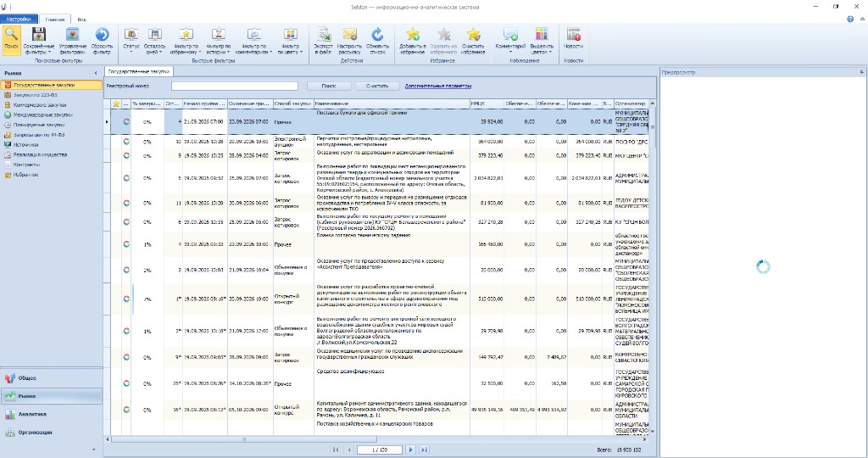Open Новости icon in the ribbon
The height and width of the screenshot is (458, 868).
574,40
